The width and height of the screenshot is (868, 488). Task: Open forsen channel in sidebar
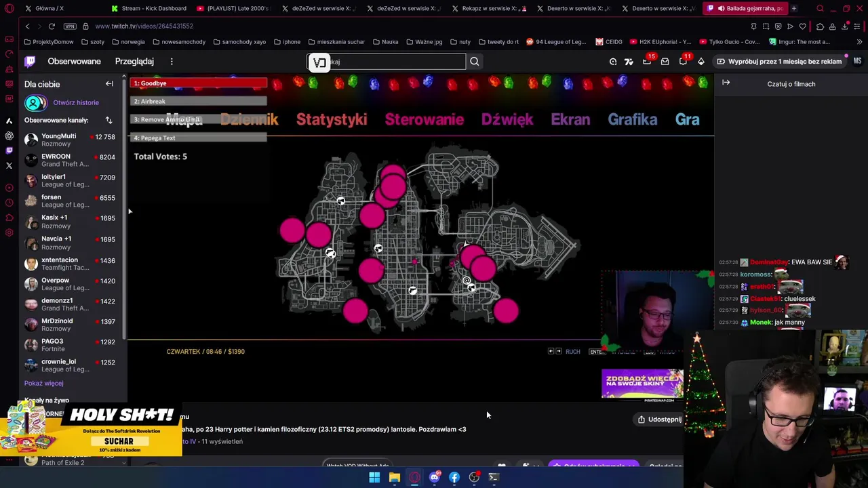click(x=70, y=201)
